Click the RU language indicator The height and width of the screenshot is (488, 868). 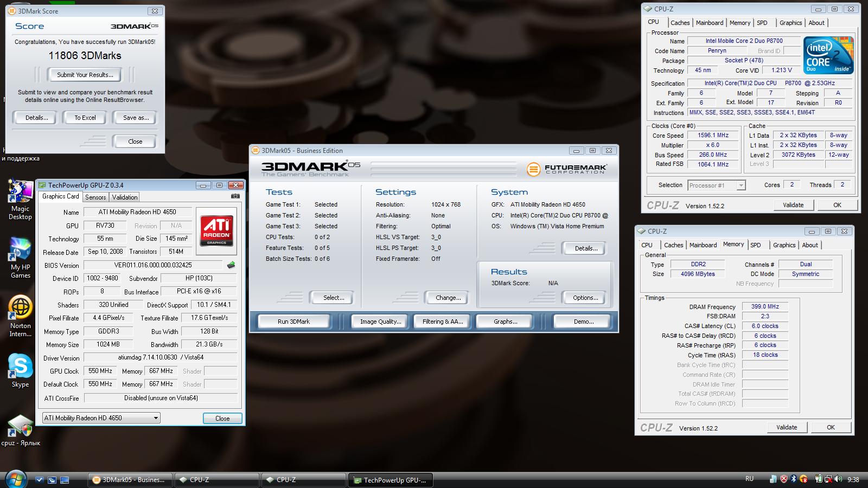(749, 479)
